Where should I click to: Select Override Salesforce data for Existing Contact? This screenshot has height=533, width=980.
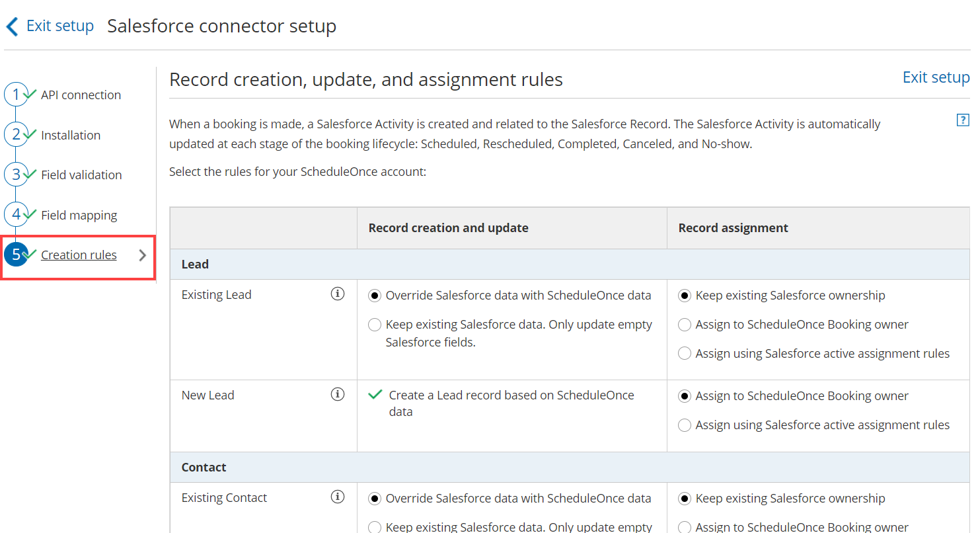pos(375,499)
